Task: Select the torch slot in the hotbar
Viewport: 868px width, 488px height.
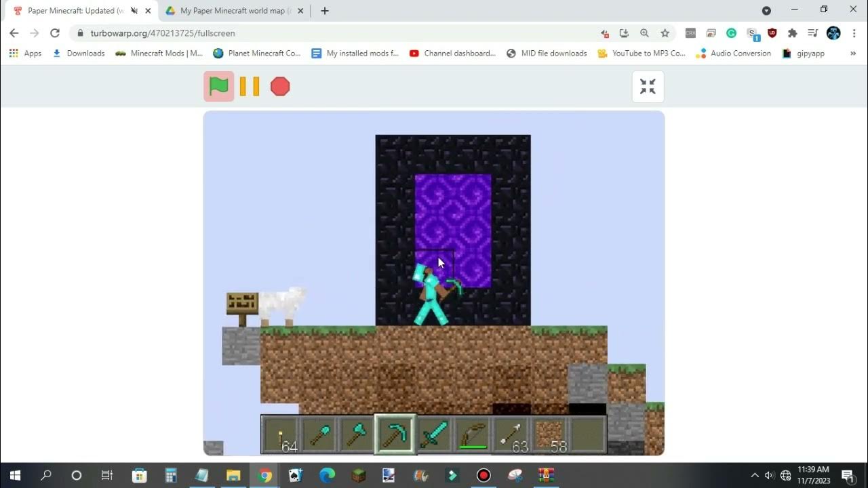Action: [x=280, y=434]
